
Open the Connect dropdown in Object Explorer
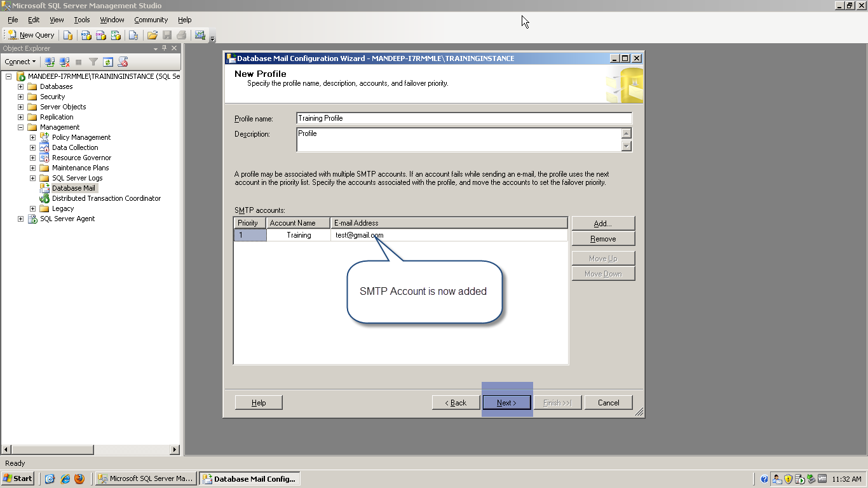pos(20,62)
